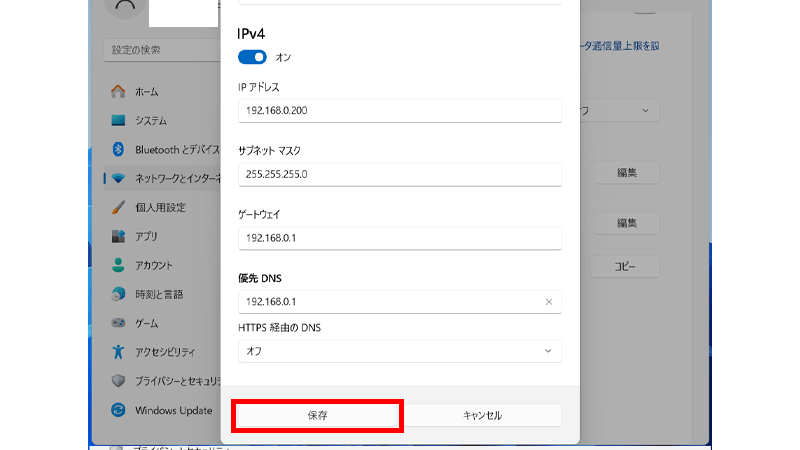Click the Bluetooth icon in sidebar
This screenshot has width=800, height=450.
118,149
